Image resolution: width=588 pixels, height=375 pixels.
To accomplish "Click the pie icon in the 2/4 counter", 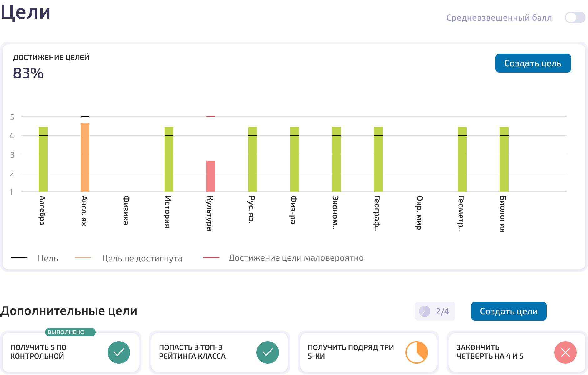I will (425, 311).
